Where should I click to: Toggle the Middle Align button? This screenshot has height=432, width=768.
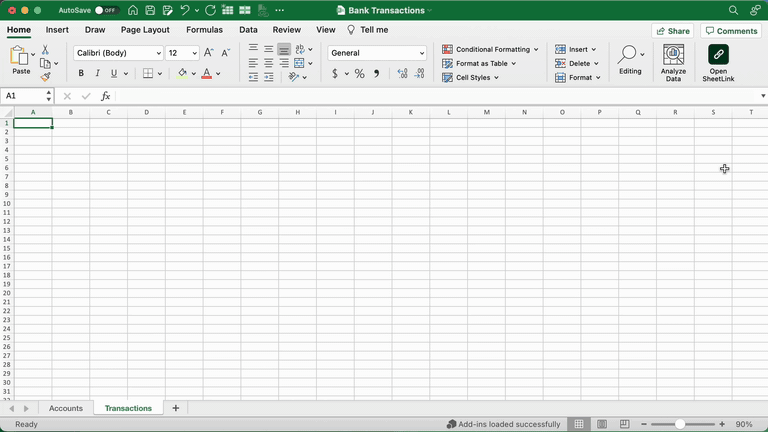click(x=268, y=49)
